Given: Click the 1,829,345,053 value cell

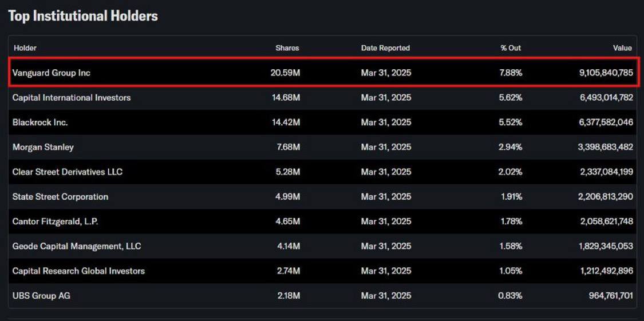Looking at the screenshot, I should point(607,246).
